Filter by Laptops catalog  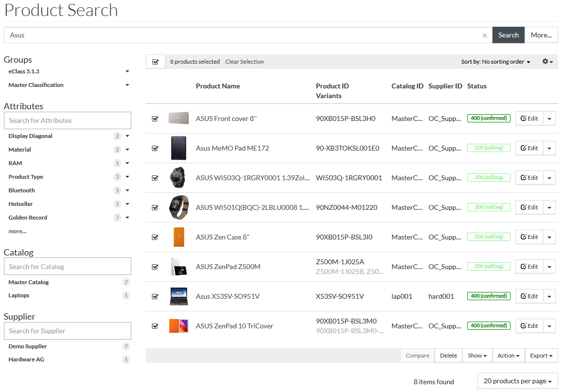pos(19,295)
